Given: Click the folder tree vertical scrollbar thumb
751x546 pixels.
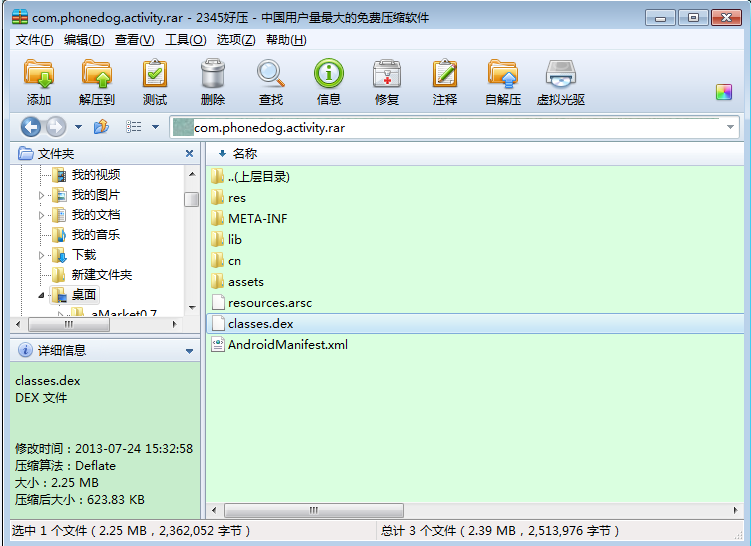Looking at the screenshot, I should (192, 199).
